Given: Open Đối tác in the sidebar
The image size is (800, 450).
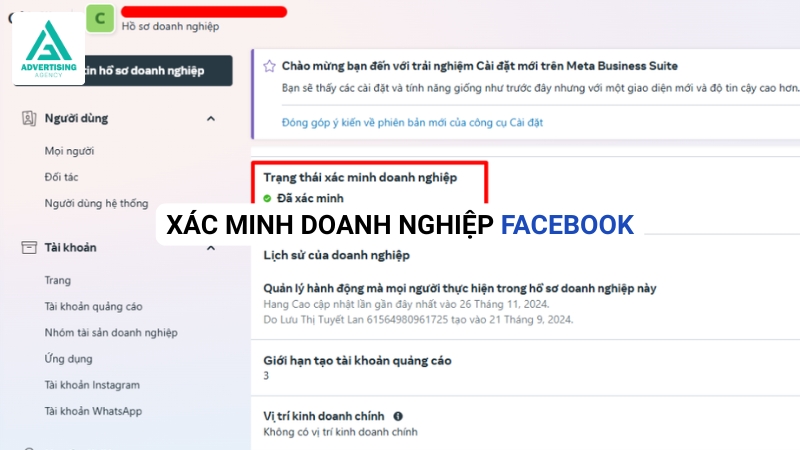Looking at the screenshot, I should [61, 177].
